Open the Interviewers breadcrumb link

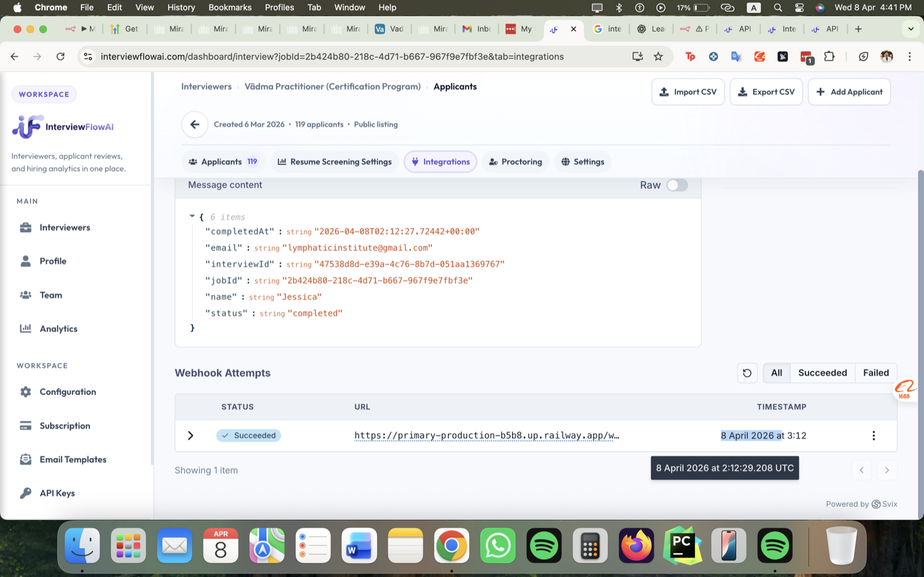[x=206, y=87]
